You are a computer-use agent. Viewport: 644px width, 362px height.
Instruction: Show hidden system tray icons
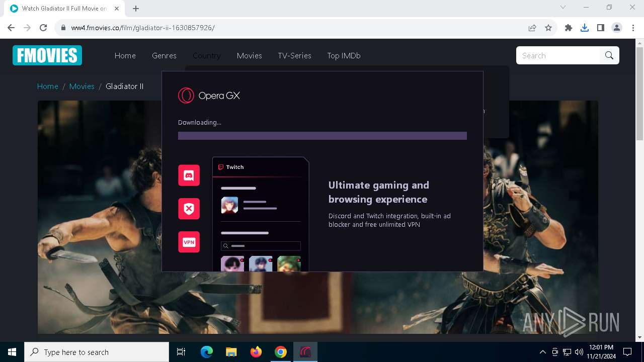[x=543, y=352]
